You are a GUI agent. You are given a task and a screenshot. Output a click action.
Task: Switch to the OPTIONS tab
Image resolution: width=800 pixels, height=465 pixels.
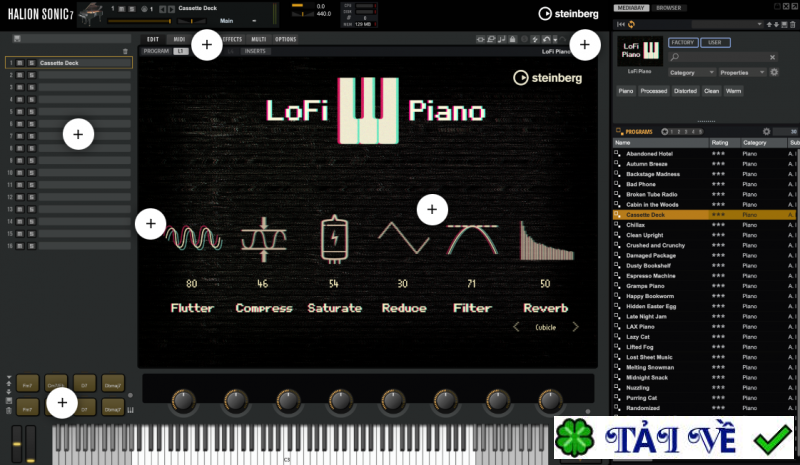[286, 39]
